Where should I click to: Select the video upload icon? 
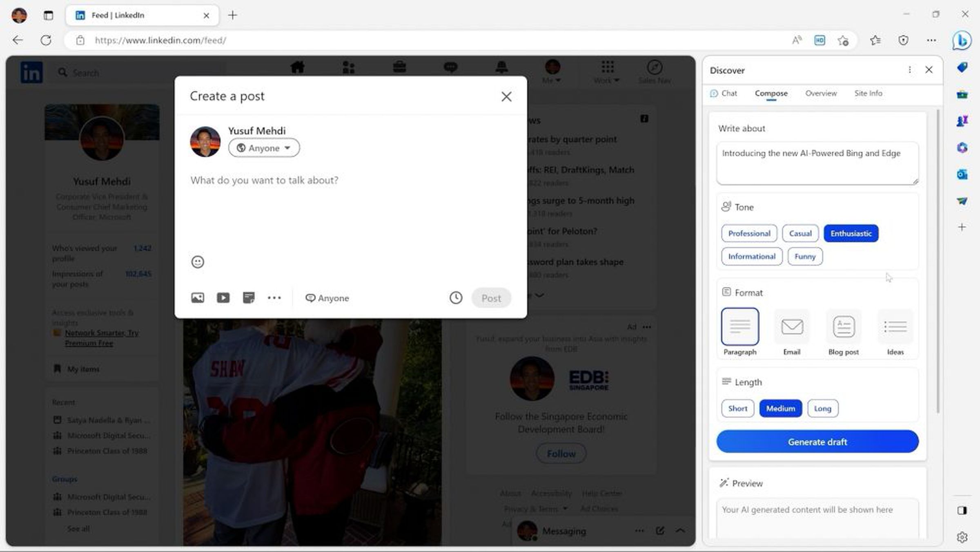tap(223, 298)
